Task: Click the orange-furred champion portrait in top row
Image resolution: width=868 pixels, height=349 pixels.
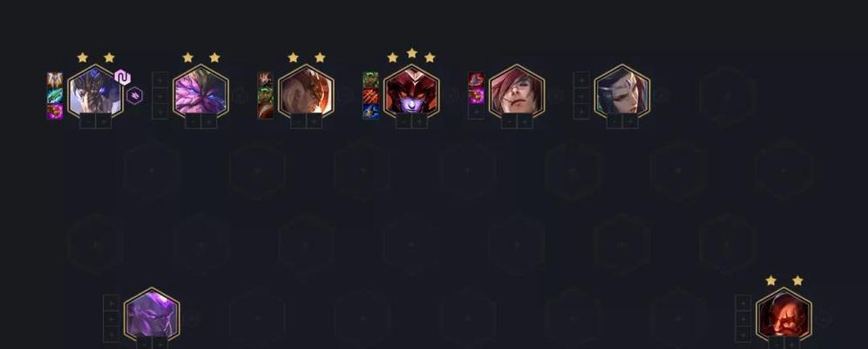Action: pyautogui.click(x=306, y=91)
